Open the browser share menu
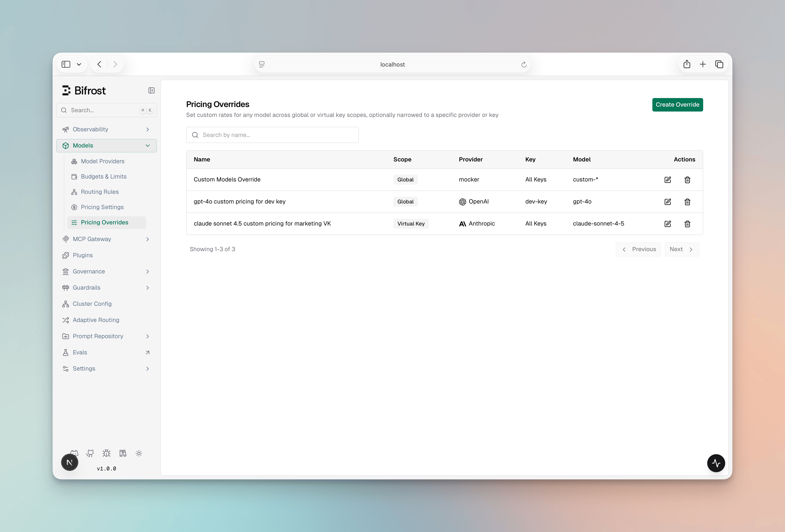Viewport: 785px width, 532px height. [x=687, y=64]
